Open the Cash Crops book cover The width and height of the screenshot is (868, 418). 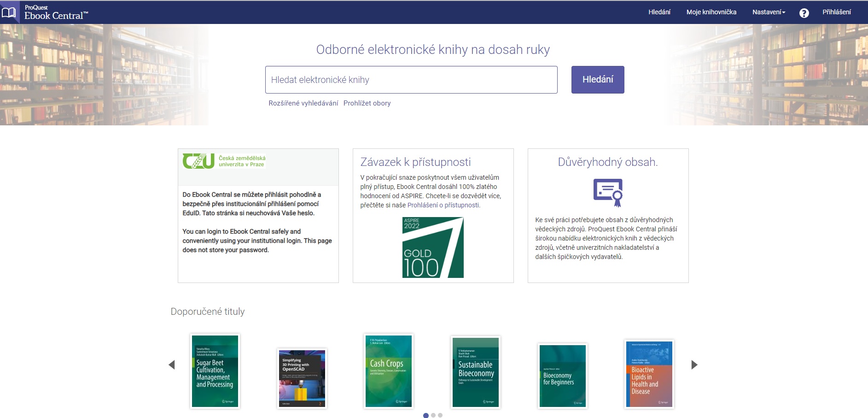pos(389,371)
